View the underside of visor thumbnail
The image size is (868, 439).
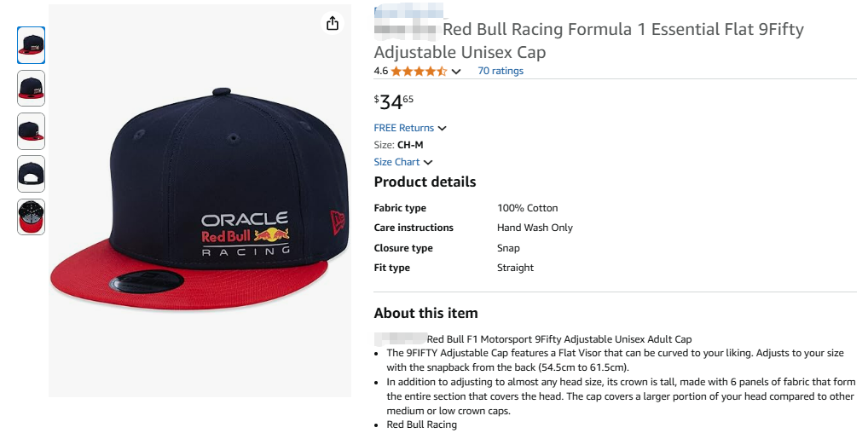tap(32, 217)
